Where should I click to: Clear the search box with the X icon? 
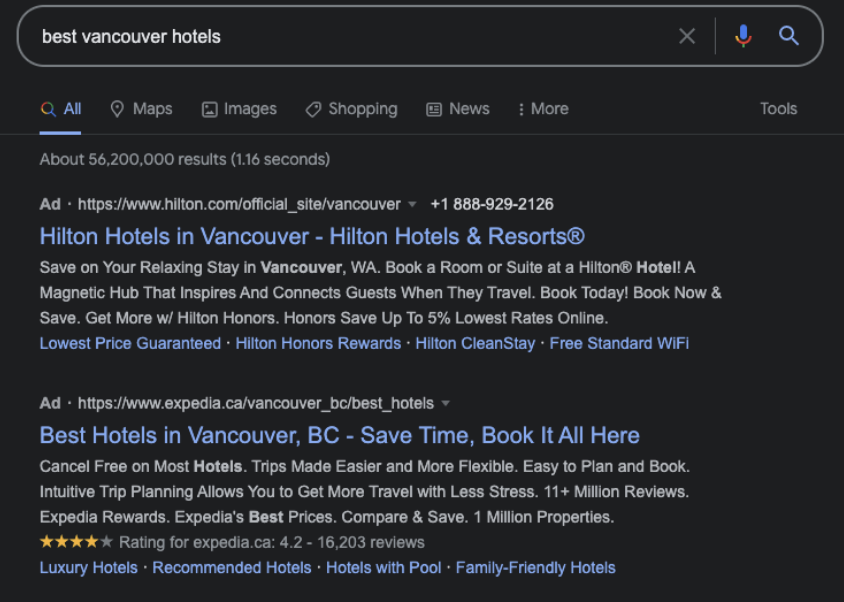[687, 37]
